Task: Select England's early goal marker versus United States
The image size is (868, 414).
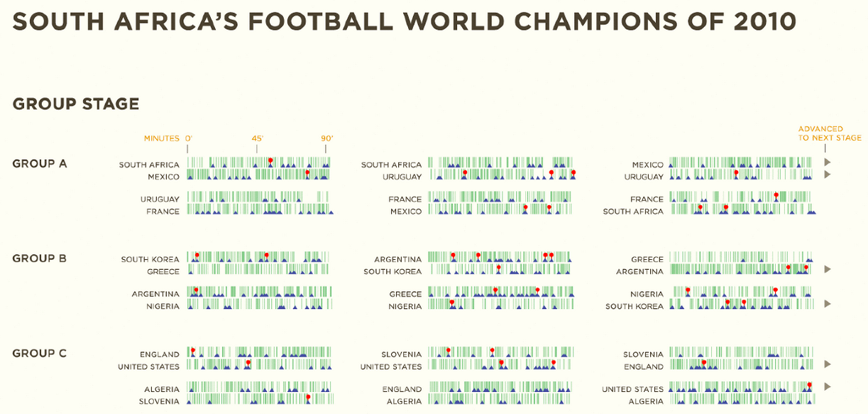Action: point(193,349)
